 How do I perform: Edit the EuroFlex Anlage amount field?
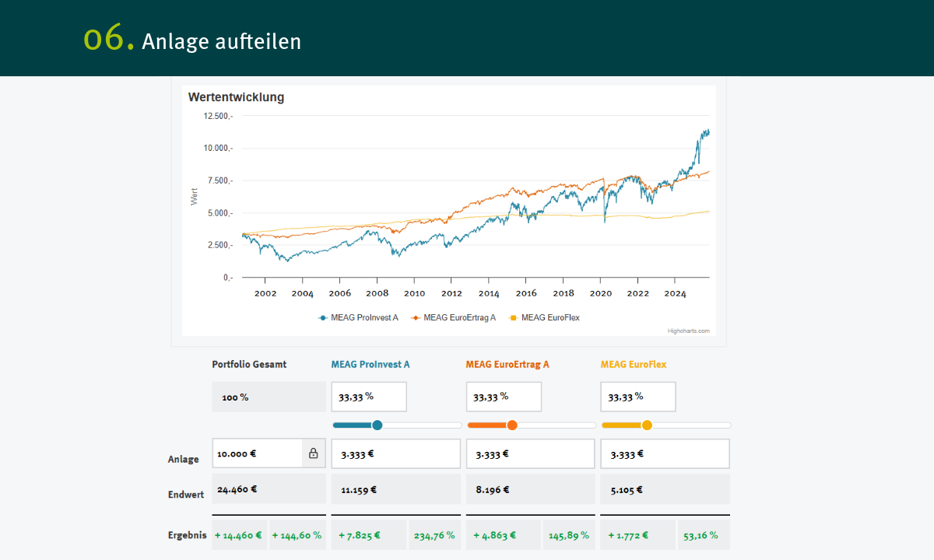tap(665, 453)
